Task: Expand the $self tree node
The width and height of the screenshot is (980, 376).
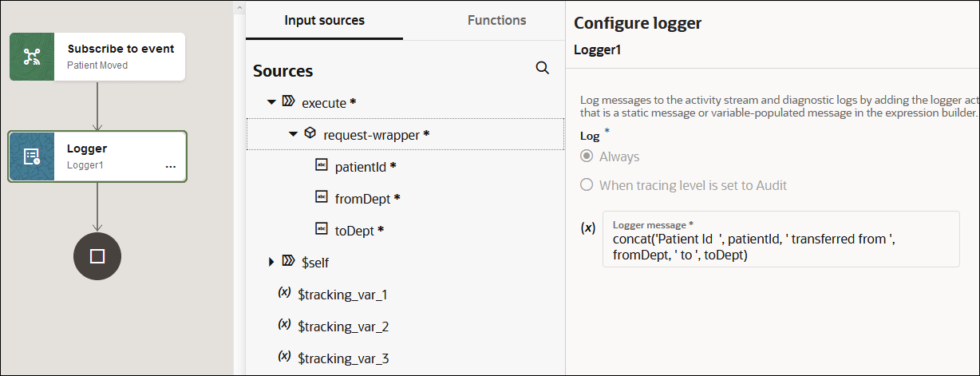Action: point(271,262)
